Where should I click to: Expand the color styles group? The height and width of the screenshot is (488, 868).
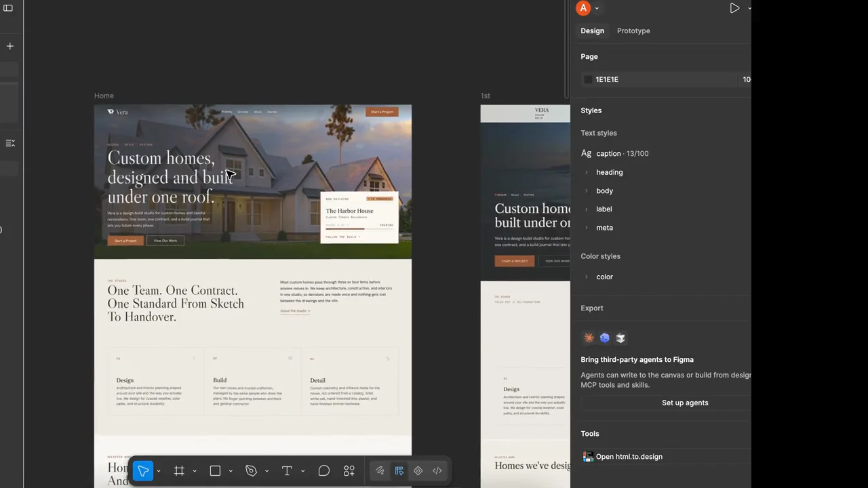(x=587, y=277)
